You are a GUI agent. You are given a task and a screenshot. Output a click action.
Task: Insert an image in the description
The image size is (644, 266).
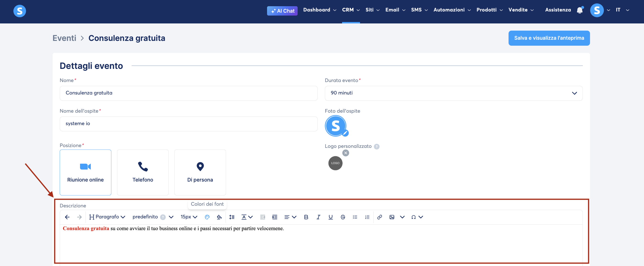point(392,217)
